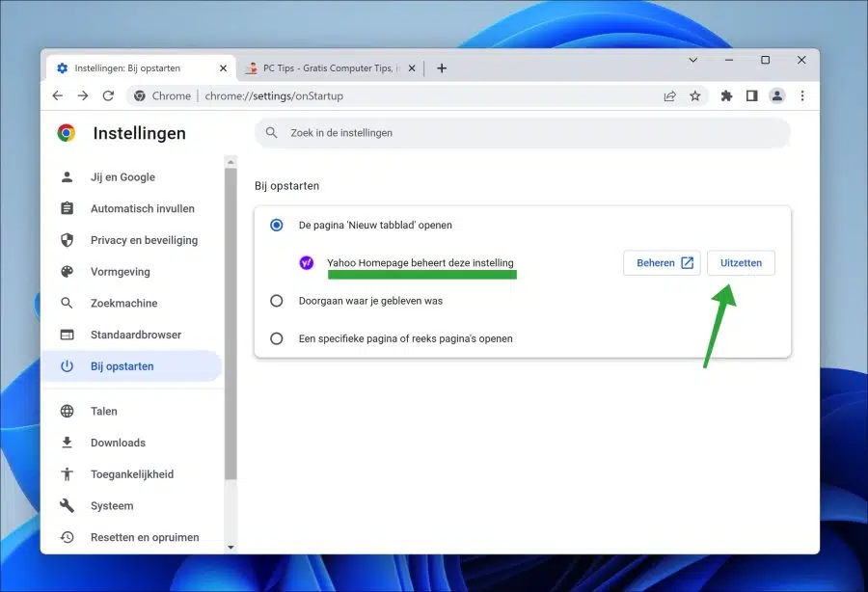Screen dimensions: 868x592
Task: Reload the page with refresh icon
Action: [108, 95]
